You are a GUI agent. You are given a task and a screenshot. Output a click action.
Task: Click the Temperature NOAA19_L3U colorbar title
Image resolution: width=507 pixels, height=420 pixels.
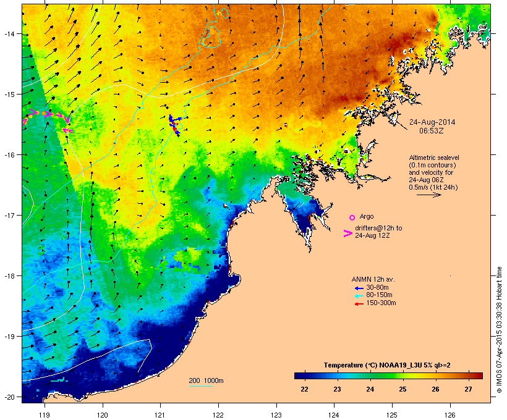pyautogui.click(x=387, y=366)
